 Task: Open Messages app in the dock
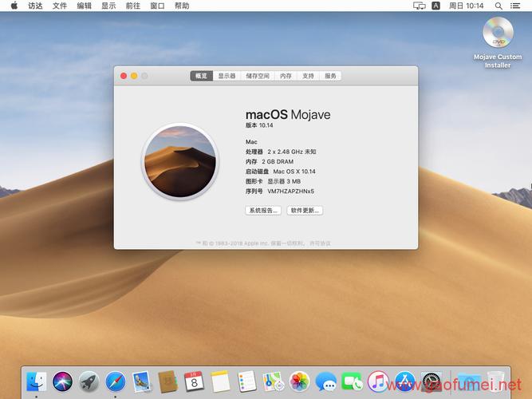click(x=326, y=382)
